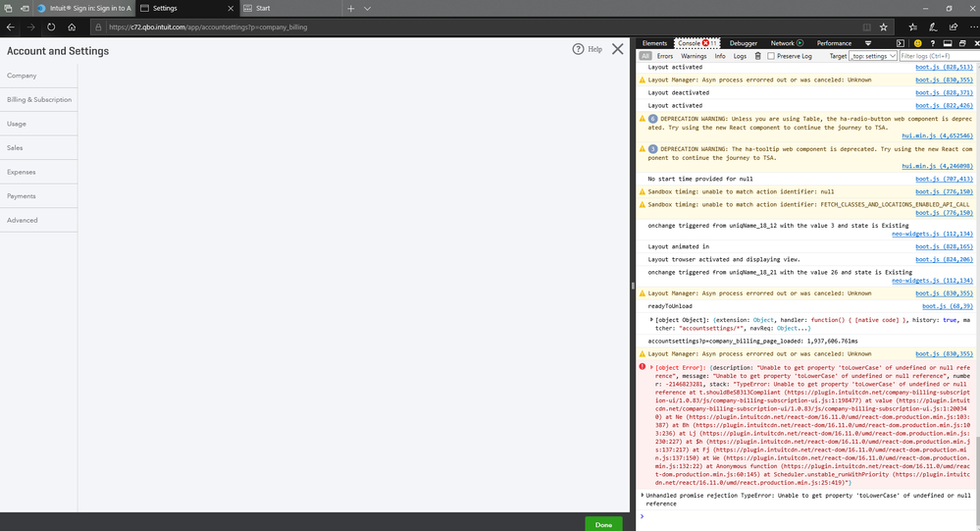Open DevTools help question mark
This screenshot has width=980, height=531.
pos(933,43)
